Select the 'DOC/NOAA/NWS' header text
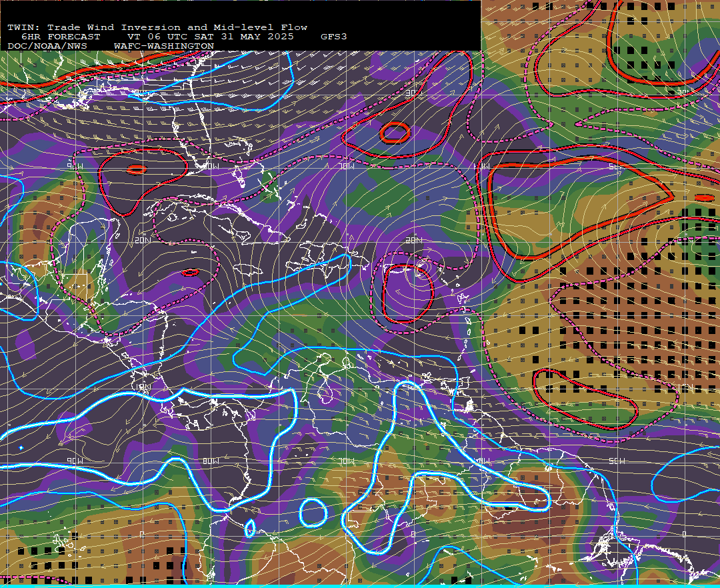Viewport: 720px width, 588px height. pos(47,46)
